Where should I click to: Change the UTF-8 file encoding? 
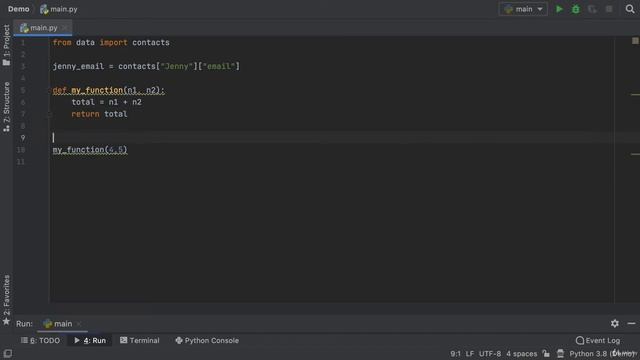[x=490, y=354]
